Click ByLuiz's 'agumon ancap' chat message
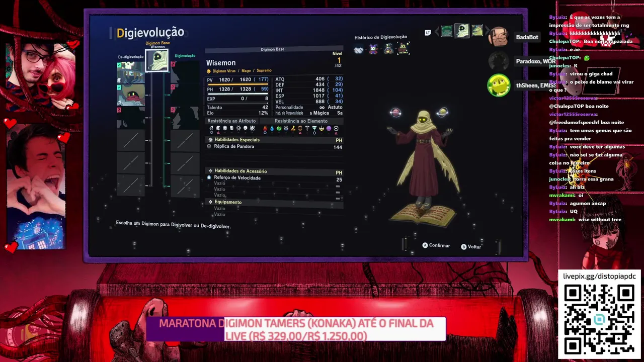Image resolution: width=644 pixels, height=362 pixels. pos(578,204)
